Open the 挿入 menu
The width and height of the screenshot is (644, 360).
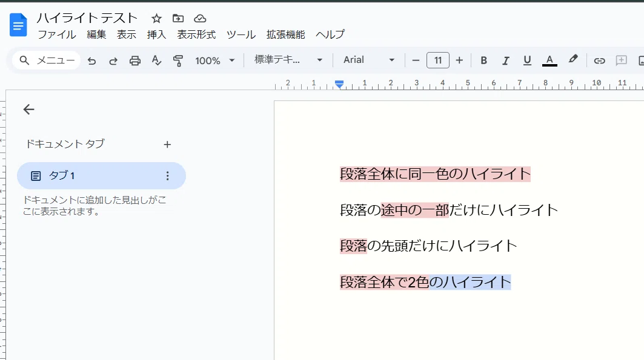(156, 35)
